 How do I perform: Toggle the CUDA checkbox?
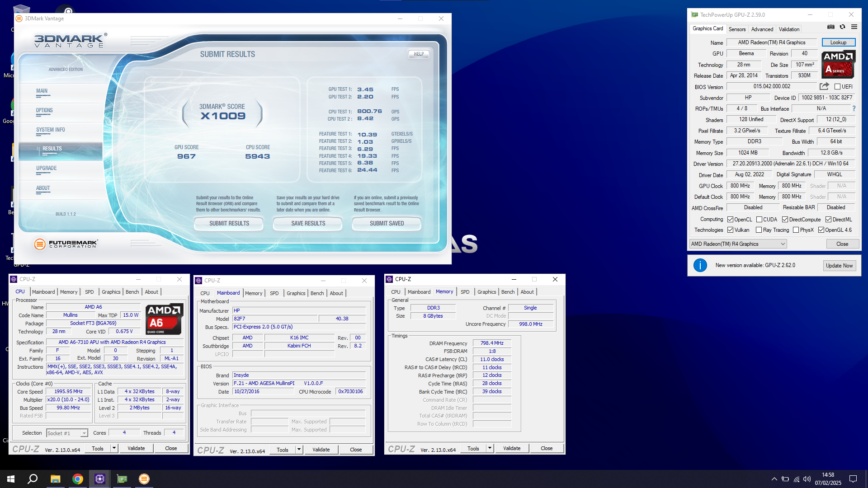click(759, 220)
